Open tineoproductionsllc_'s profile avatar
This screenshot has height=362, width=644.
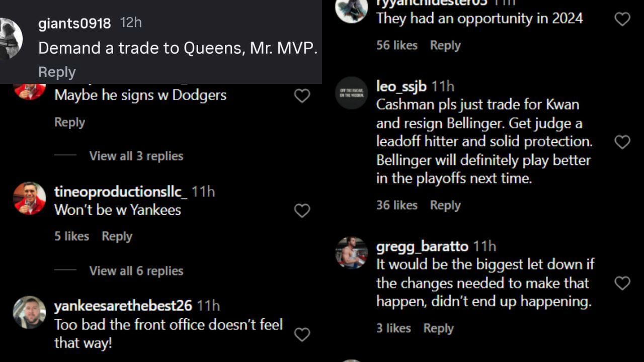[29, 198]
